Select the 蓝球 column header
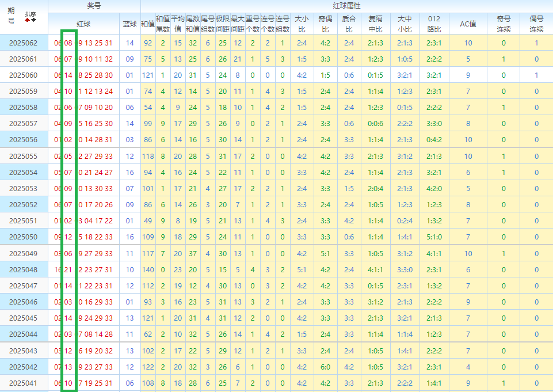The image size is (553, 392). click(129, 24)
